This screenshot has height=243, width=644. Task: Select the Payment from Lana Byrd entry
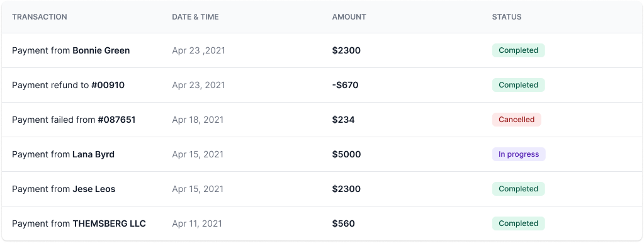[x=322, y=154]
